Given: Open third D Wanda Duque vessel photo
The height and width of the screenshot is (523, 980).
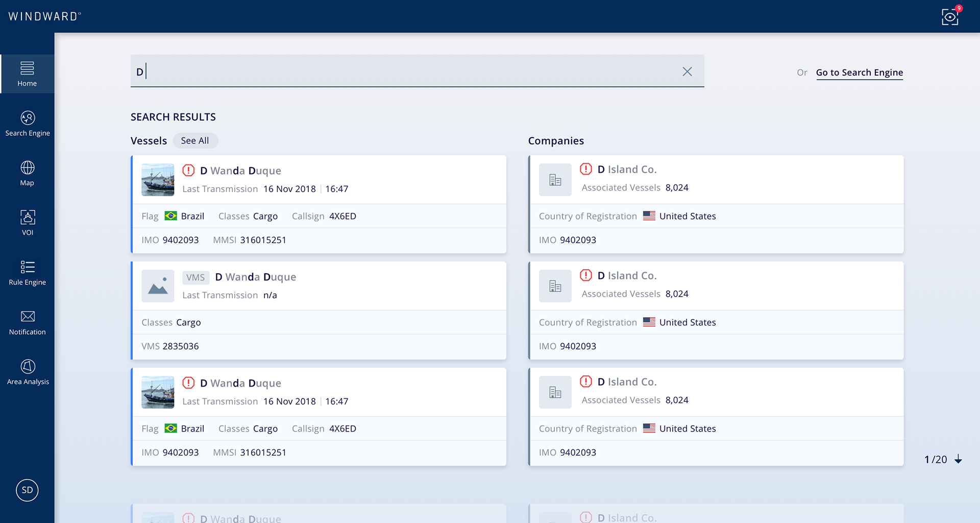Looking at the screenshot, I should pyautogui.click(x=158, y=392).
